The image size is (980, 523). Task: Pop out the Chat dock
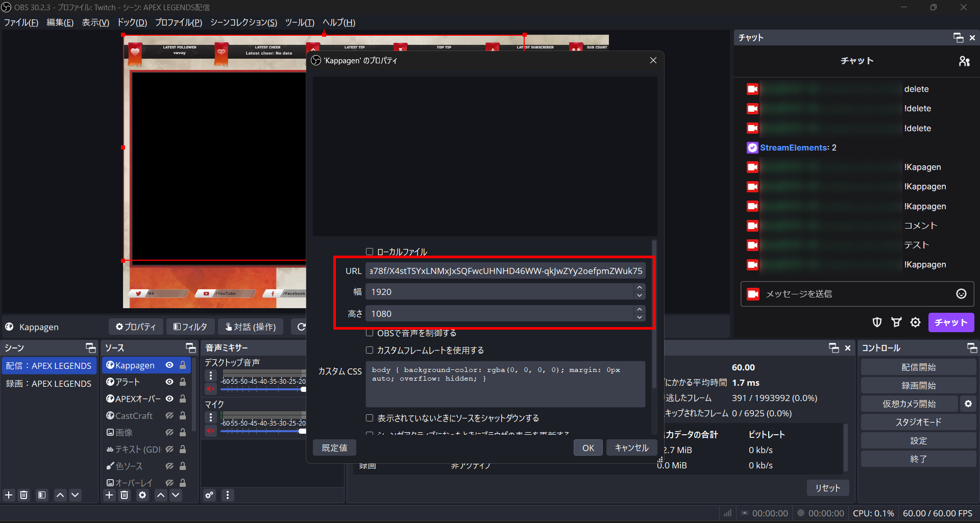coord(958,38)
